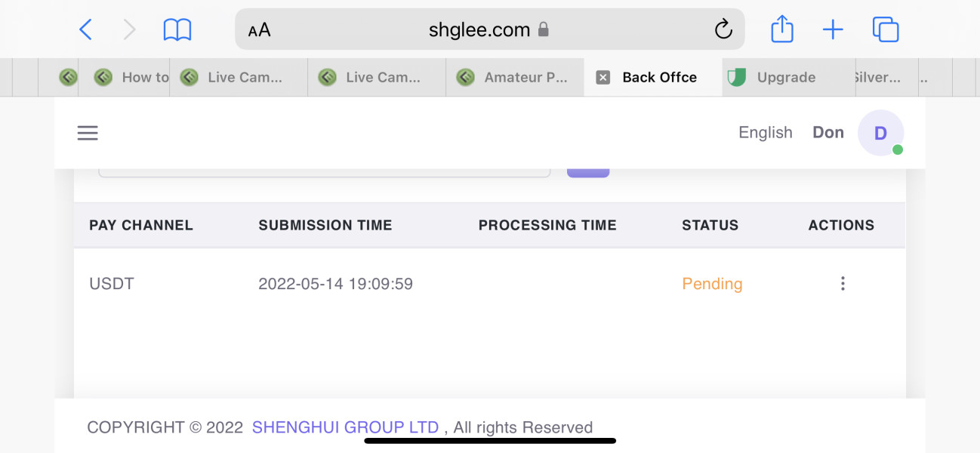This screenshot has width=980, height=453.
Task: Click the purple button beside search field
Action: [x=588, y=172]
